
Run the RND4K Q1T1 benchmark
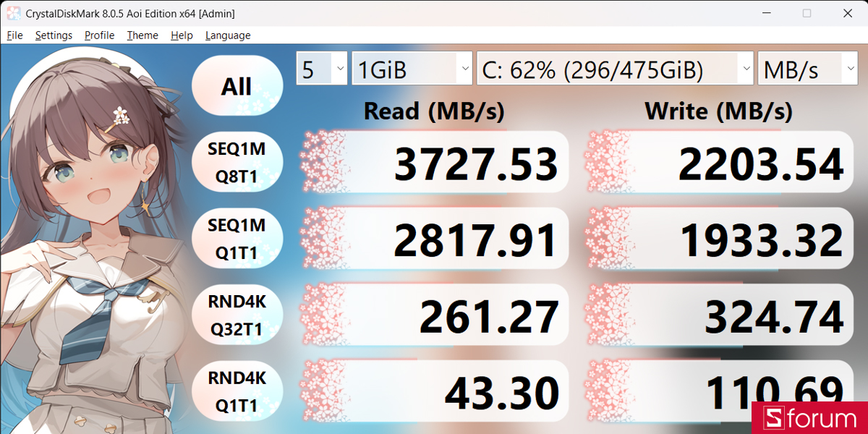(x=237, y=391)
